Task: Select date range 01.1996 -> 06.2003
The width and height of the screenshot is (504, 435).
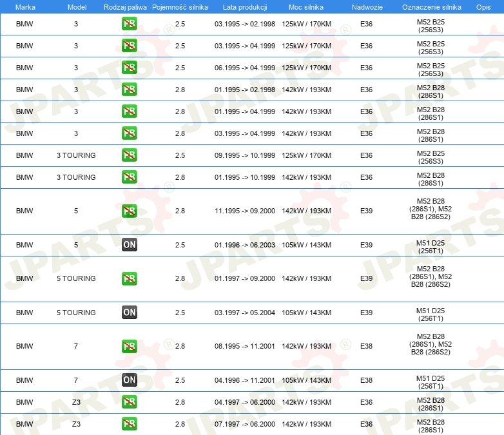Action: [x=245, y=245]
